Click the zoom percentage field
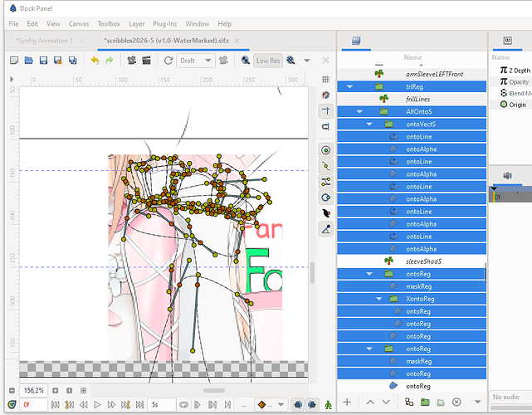Viewport: 532px width, 415px height. point(33,391)
